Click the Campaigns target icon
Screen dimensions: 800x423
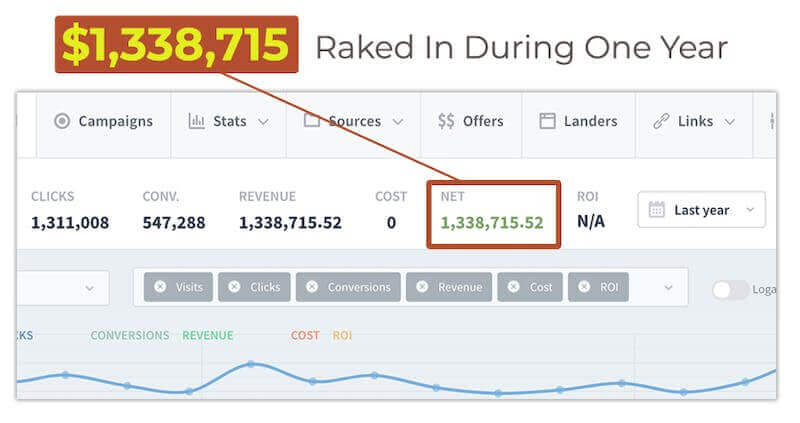pos(62,121)
